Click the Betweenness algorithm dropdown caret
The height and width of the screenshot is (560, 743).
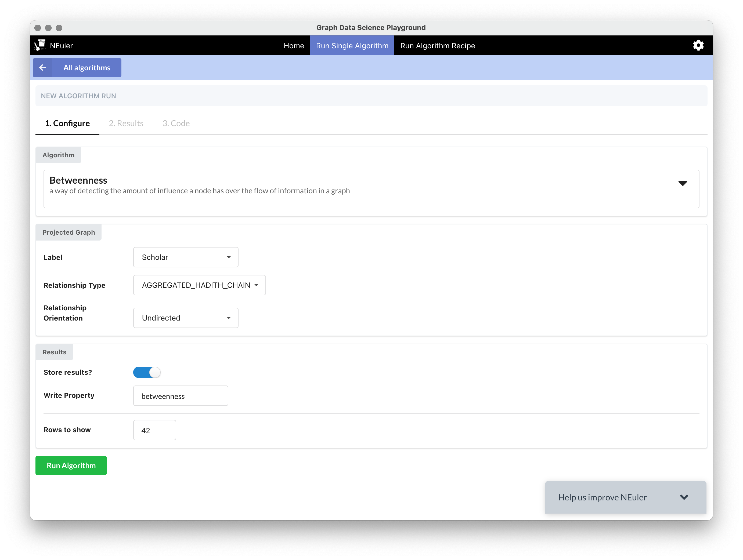tap(682, 183)
